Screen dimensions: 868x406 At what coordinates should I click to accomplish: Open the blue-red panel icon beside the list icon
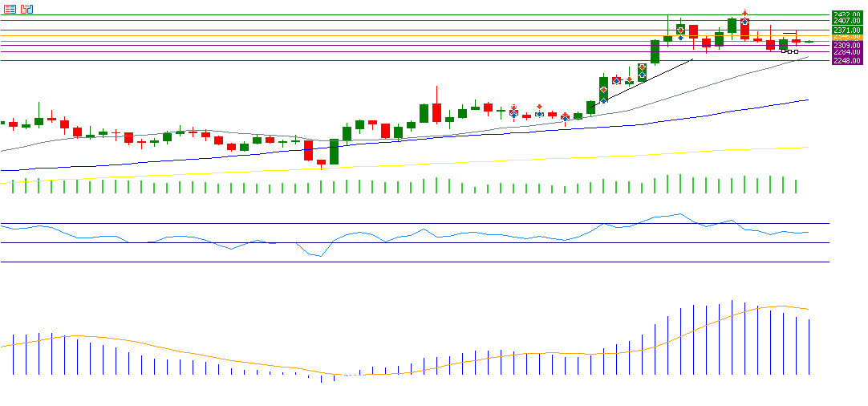tap(26, 9)
